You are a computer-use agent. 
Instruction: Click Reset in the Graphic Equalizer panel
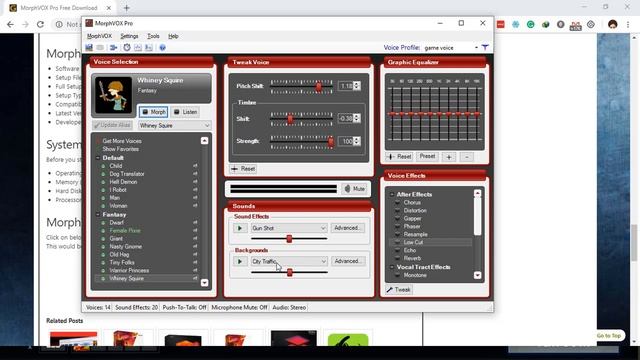[399, 156]
